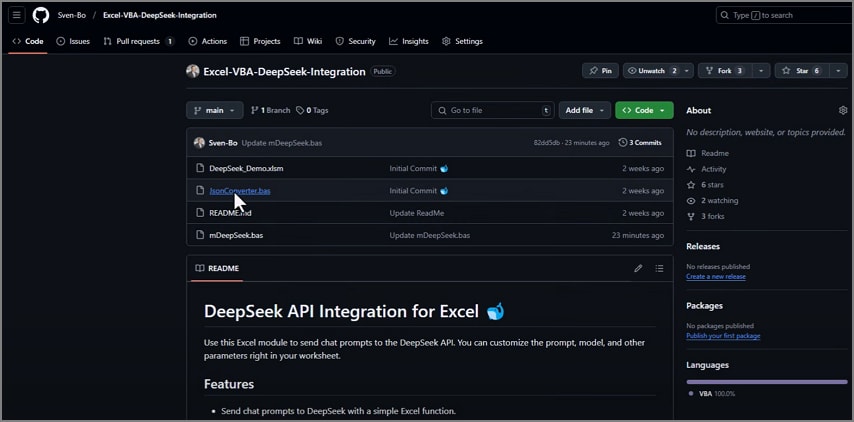Click the VBA language bar in Languages

click(x=767, y=382)
